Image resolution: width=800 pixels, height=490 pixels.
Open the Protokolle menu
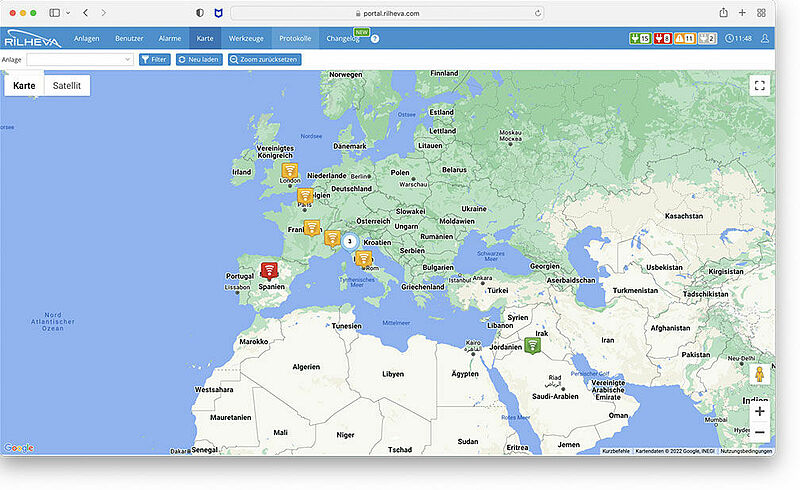pos(295,38)
